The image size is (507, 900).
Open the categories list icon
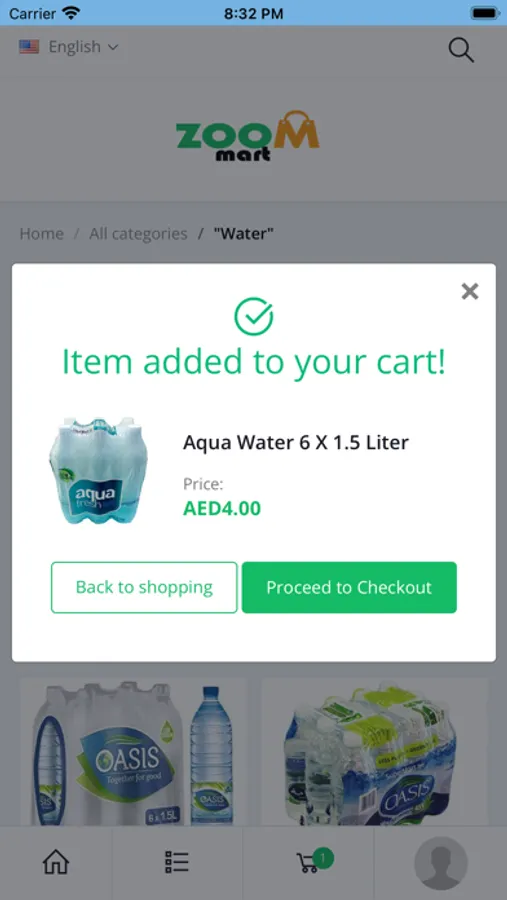point(177,862)
